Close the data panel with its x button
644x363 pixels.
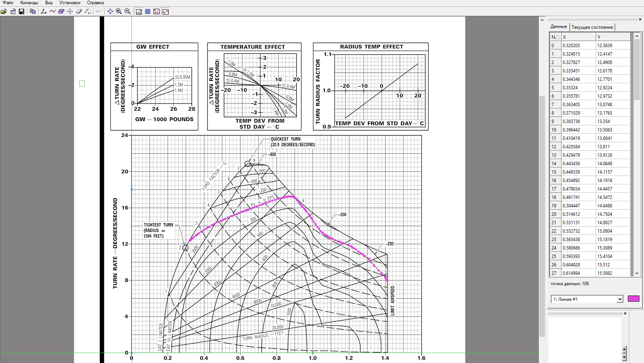(640, 19)
